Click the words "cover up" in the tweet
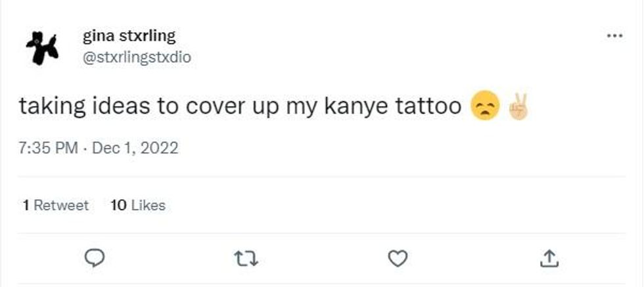The image size is (644, 287). [x=223, y=107]
